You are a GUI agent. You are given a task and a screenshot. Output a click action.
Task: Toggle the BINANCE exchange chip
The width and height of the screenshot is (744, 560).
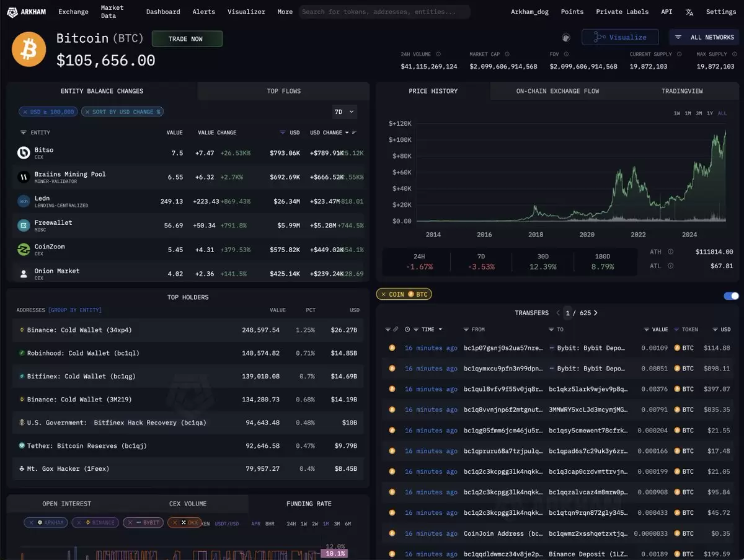point(95,522)
